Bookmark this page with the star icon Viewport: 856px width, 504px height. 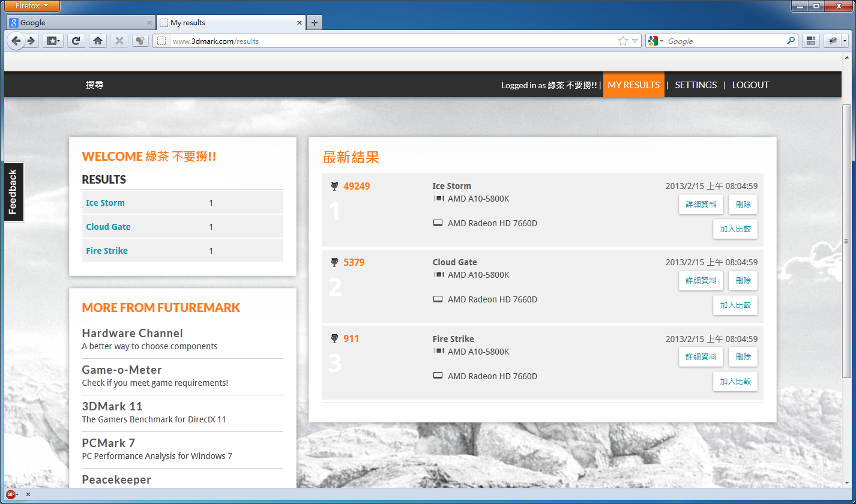623,41
